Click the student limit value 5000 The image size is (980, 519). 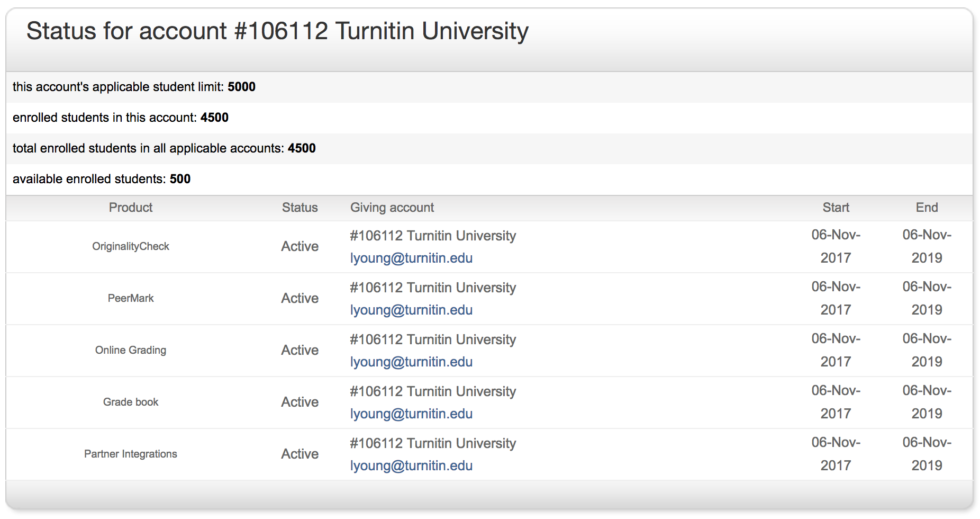point(241,87)
